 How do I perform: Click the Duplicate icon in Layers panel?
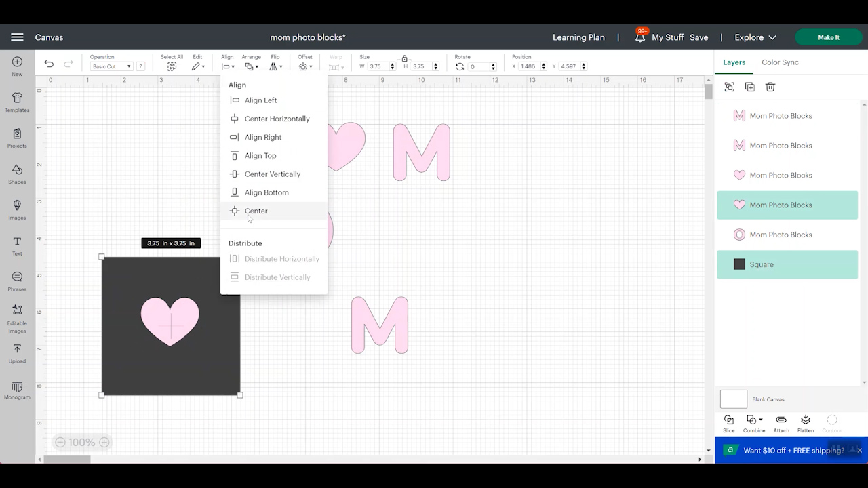[749, 87]
